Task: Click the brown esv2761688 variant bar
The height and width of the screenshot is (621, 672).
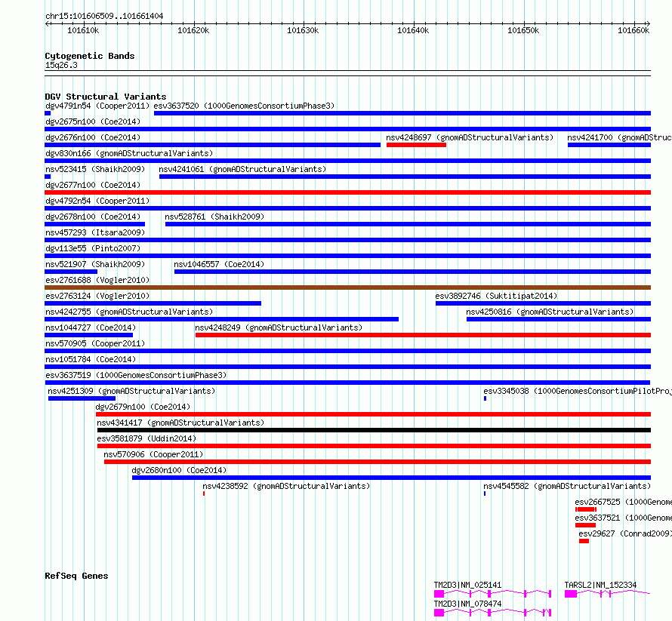Action: point(347,287)
